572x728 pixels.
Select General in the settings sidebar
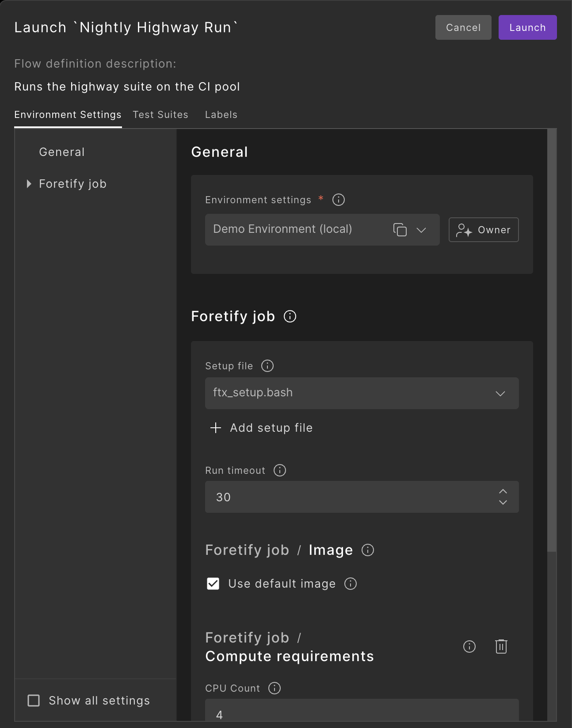tap(62, 152)
